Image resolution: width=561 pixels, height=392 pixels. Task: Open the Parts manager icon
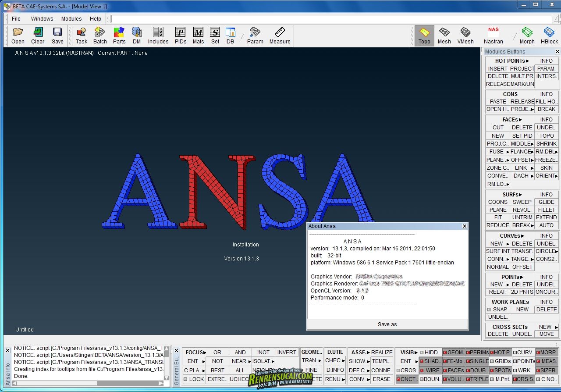click(x=119, y=36)
